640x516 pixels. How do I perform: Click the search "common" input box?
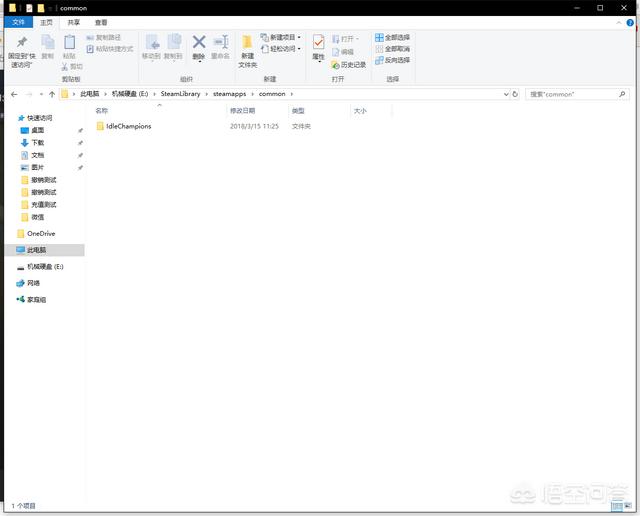click(575, 94)
